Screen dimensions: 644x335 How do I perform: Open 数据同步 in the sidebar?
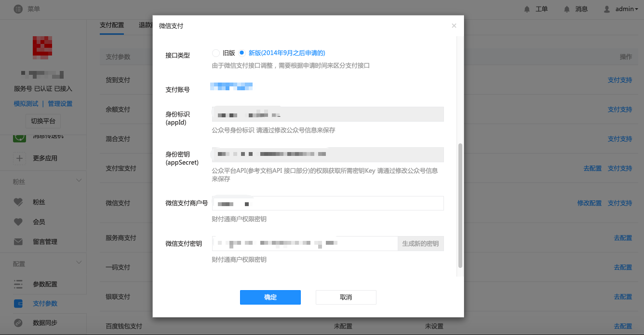pos(45,323)
